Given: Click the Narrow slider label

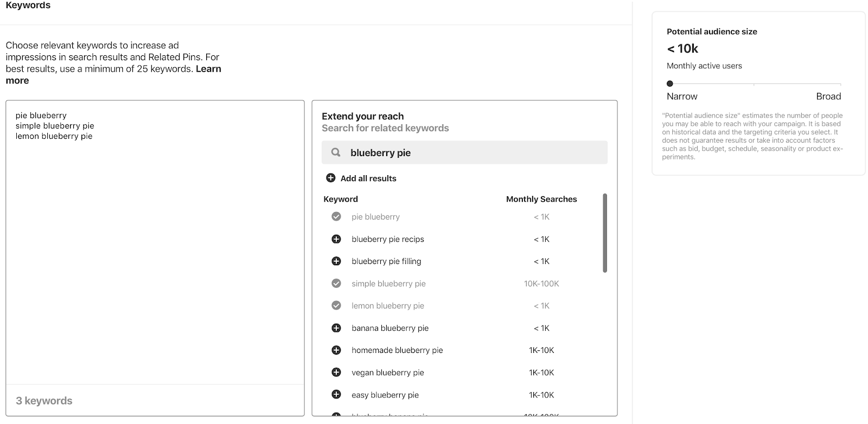Looking at the screenshot, I should click(x=682, y=97).
